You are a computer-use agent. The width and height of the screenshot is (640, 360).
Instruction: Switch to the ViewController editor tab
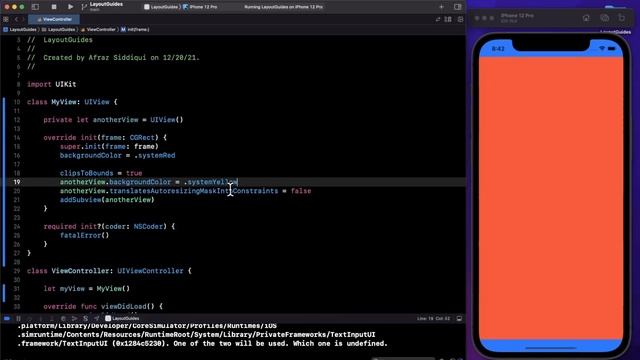click(x=54, y=19)
